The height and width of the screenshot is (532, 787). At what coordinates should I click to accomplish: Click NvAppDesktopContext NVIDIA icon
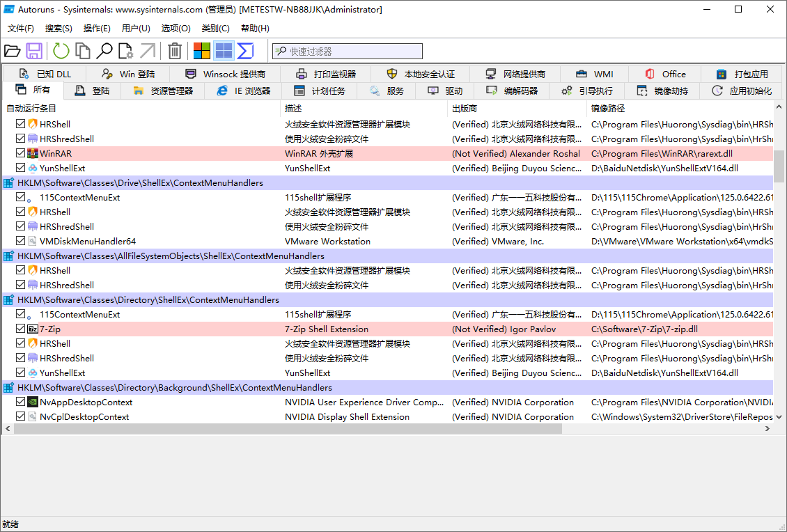[x=33, y=402]
